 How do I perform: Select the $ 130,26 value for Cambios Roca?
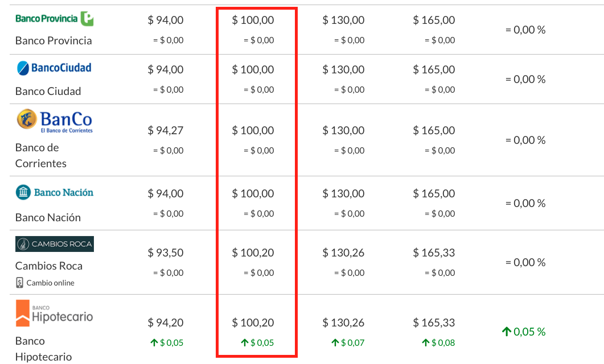click(344, 253)
